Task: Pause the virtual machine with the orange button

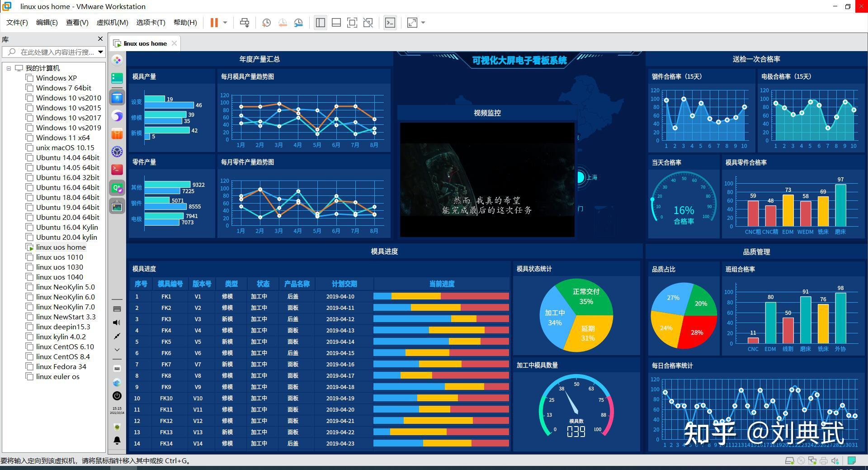Action: 214,23
